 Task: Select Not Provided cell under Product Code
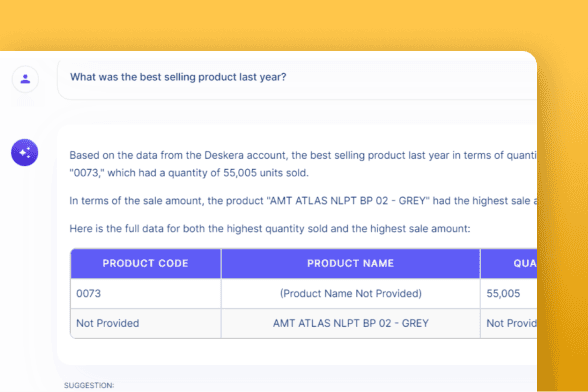click(146, 323)
